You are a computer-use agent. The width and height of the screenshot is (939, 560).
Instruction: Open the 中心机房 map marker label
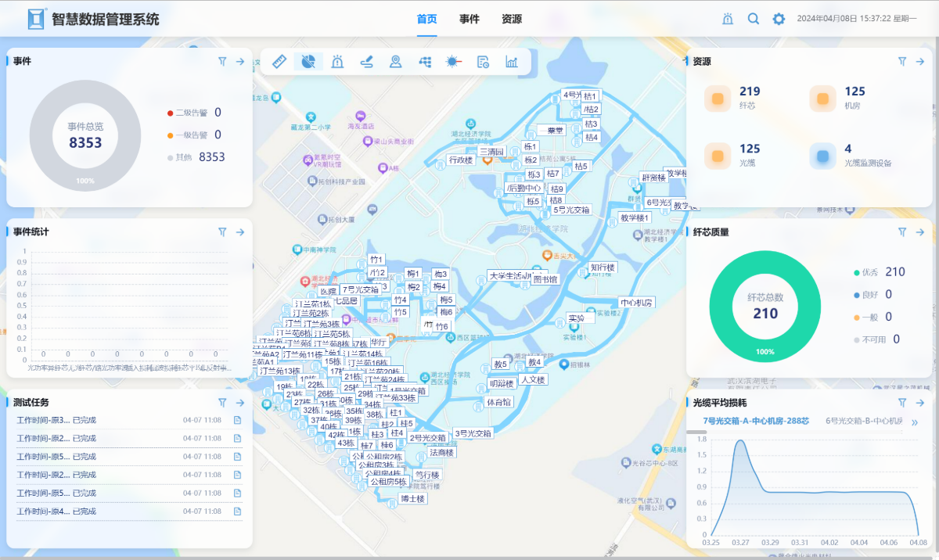point(636,303)
